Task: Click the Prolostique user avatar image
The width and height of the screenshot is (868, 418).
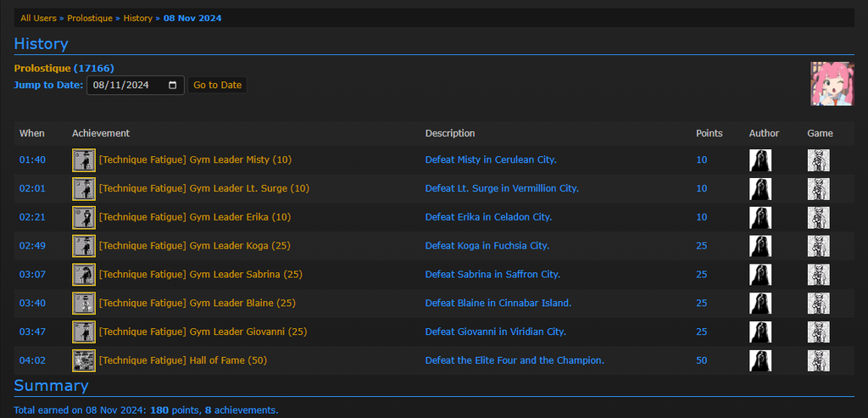Action: tap(832, 83)
